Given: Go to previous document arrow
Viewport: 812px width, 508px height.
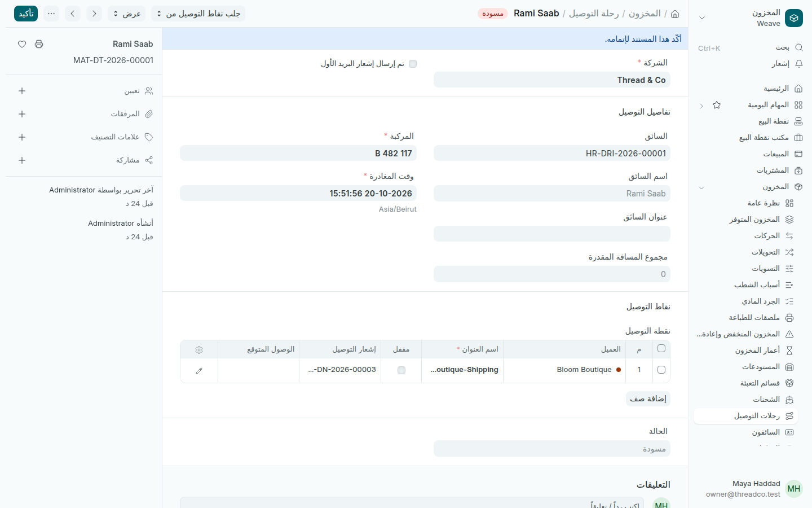Looking at the screenshot, I should [x=73, y=14].
